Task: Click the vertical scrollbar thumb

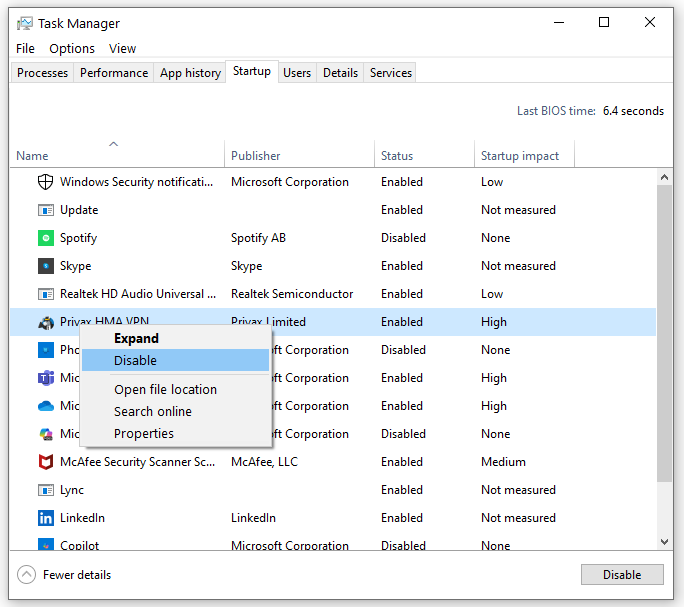Action: (x=664, y=333)
